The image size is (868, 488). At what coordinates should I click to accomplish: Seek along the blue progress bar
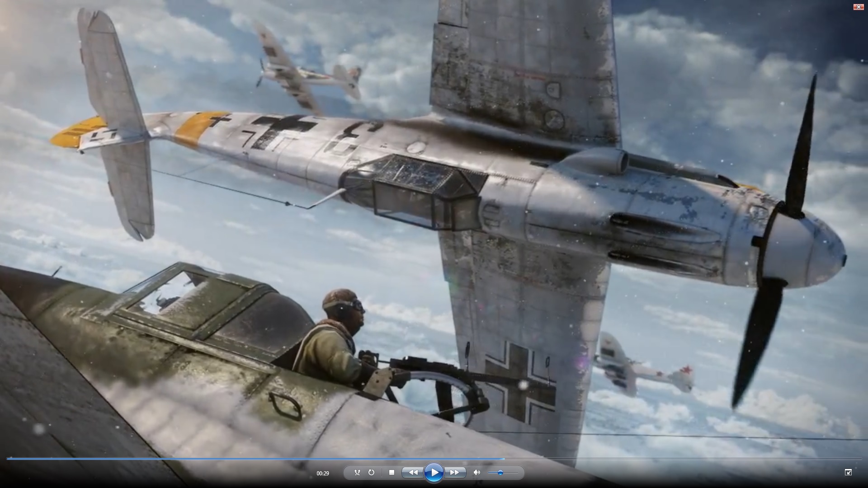[x=434, y=459]
